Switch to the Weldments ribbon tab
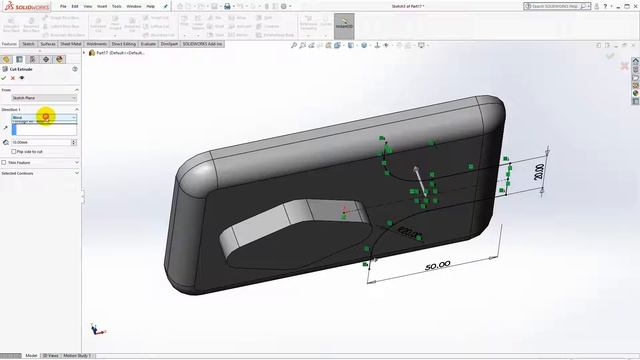Screen dimensions: 640x360 97,44
